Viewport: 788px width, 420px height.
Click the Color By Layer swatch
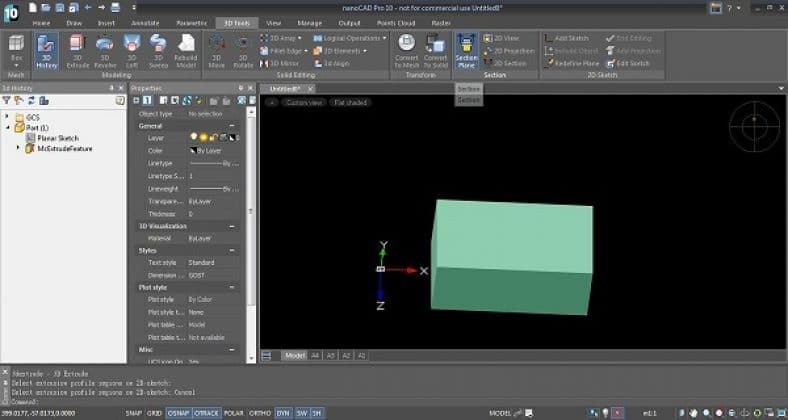pyautogui.click(x=194, y=150)
